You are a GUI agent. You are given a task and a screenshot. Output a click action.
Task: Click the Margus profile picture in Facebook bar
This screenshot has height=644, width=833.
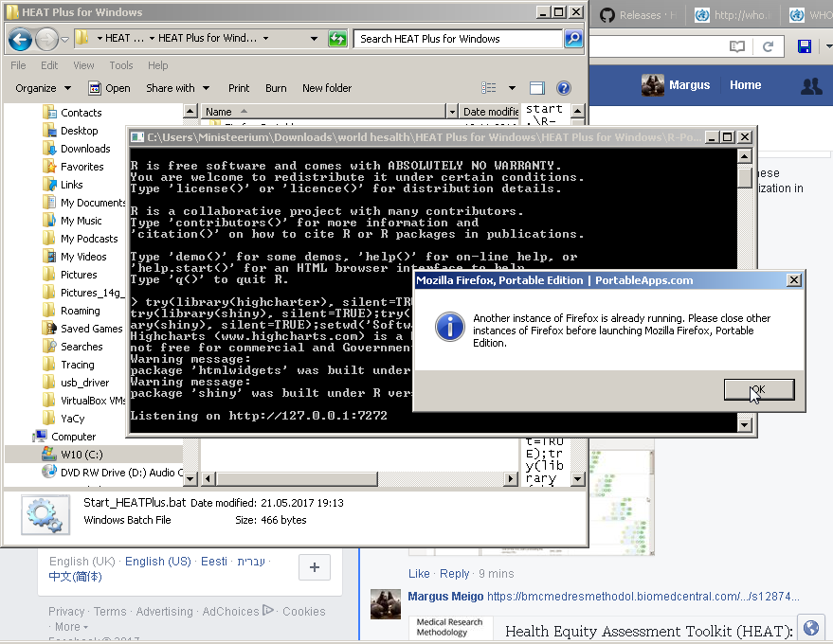[x=652, y=85]
